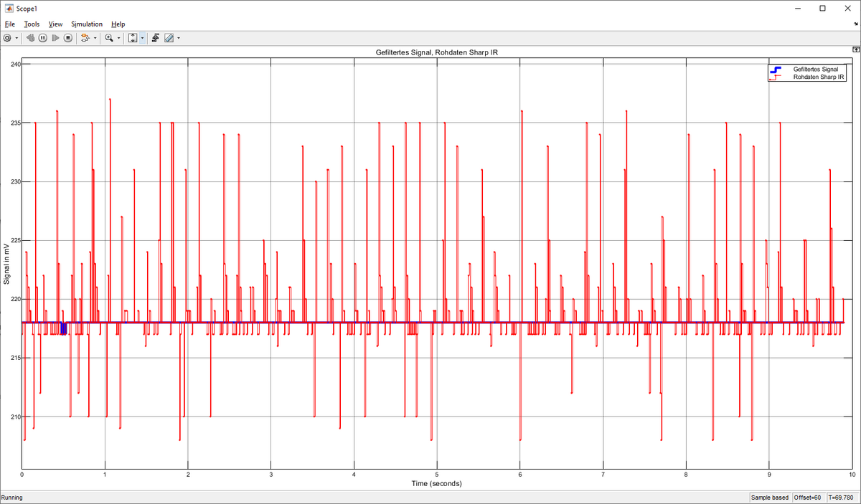
Task: Pause the running simulation
Action: [43, 38]
